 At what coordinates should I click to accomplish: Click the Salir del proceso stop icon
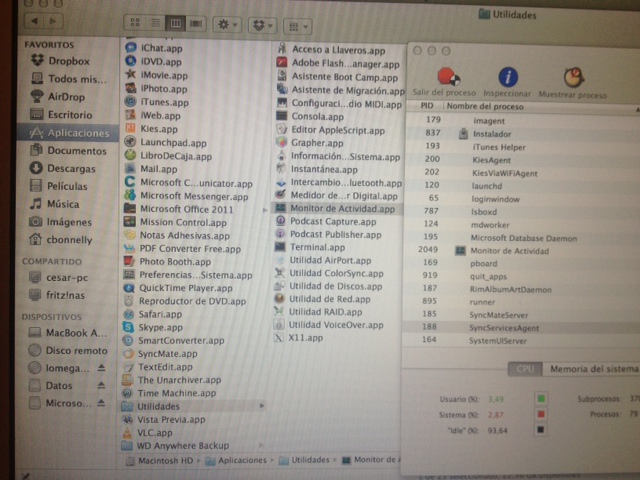(x=449, y=77)
